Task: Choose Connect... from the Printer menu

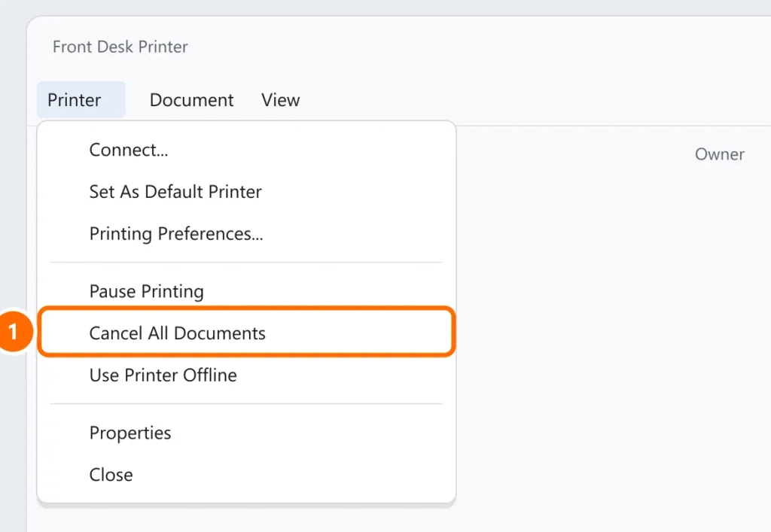Action: click(246, 150)
